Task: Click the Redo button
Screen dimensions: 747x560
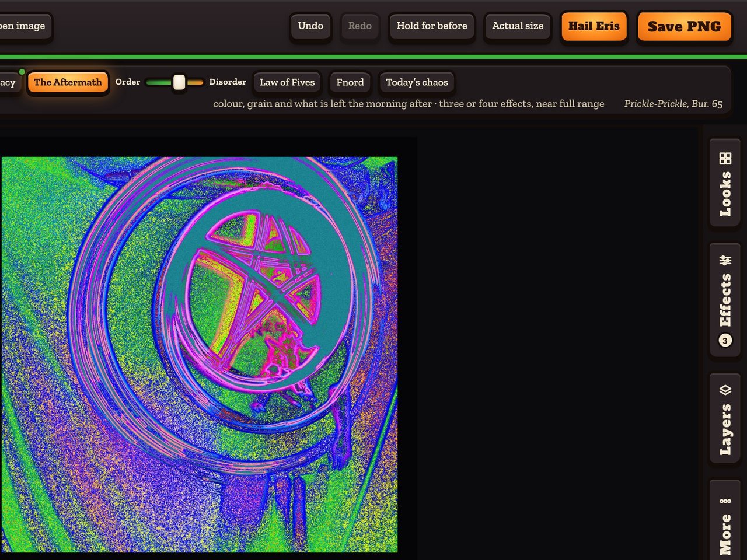Action: click(360, 26)
